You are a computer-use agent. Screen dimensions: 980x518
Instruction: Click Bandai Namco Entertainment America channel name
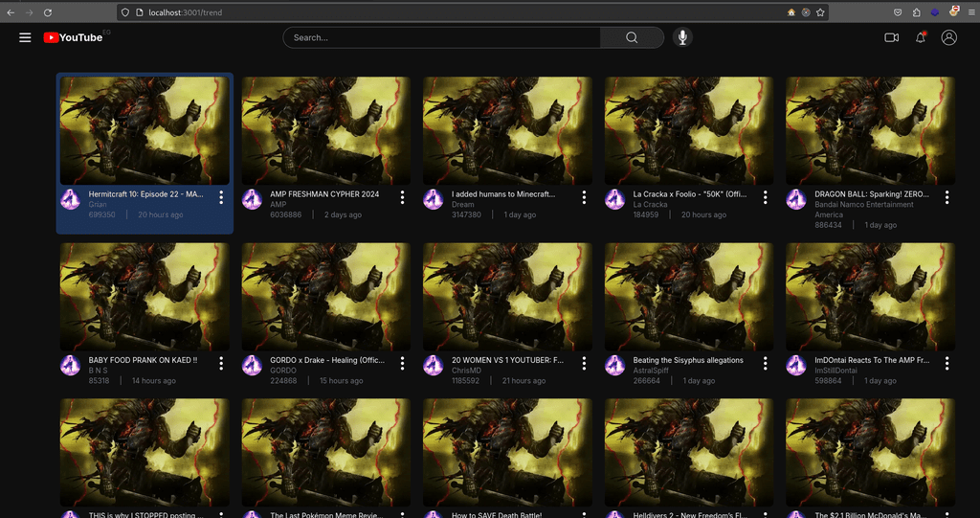pyautogui.click(x=864, y=210)
